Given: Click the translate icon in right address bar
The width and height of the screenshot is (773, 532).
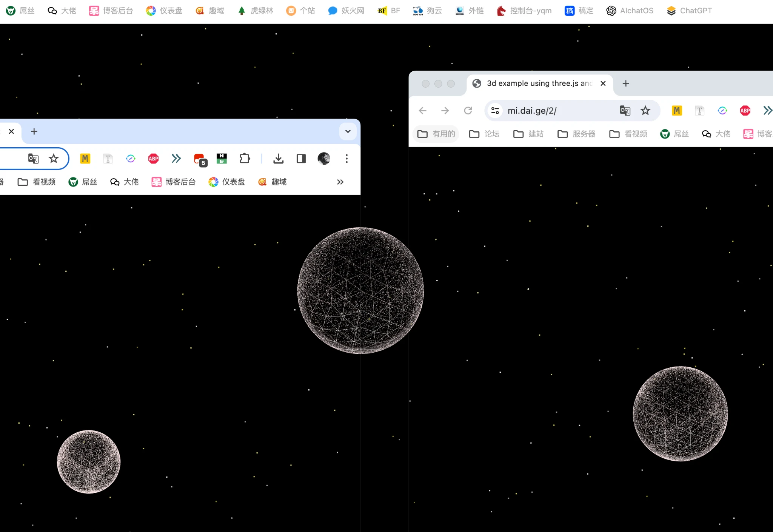Looking at the screenshot, I should [625, 111].
